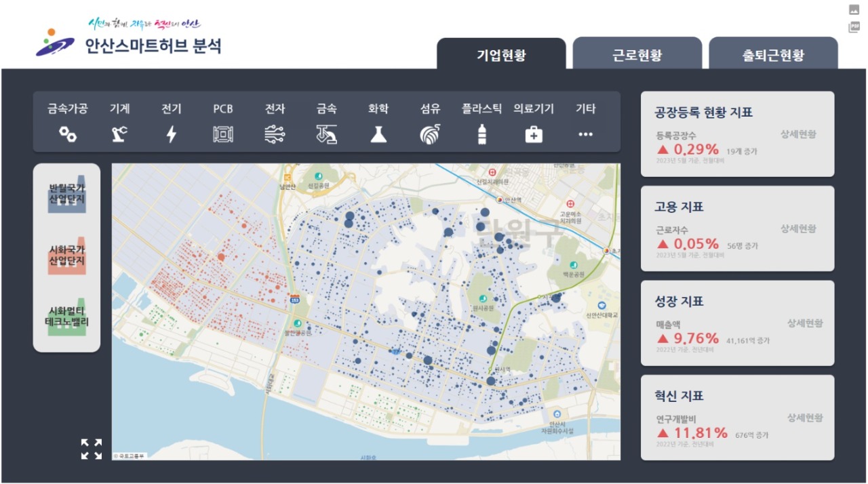Viewport: 868px width, 484px height.
Task: Open the 기타 ellipsis category
Action: pyautogui.click(x=585, y=134)
